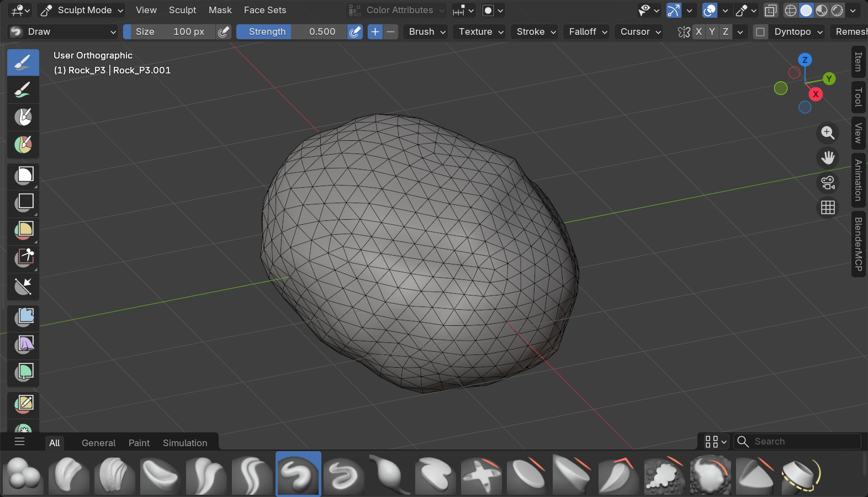Image resolution: width=868 pixels, height=497 pixels.
Task: Click the red X axis on navigation gizmo
Action: (816, 94)
